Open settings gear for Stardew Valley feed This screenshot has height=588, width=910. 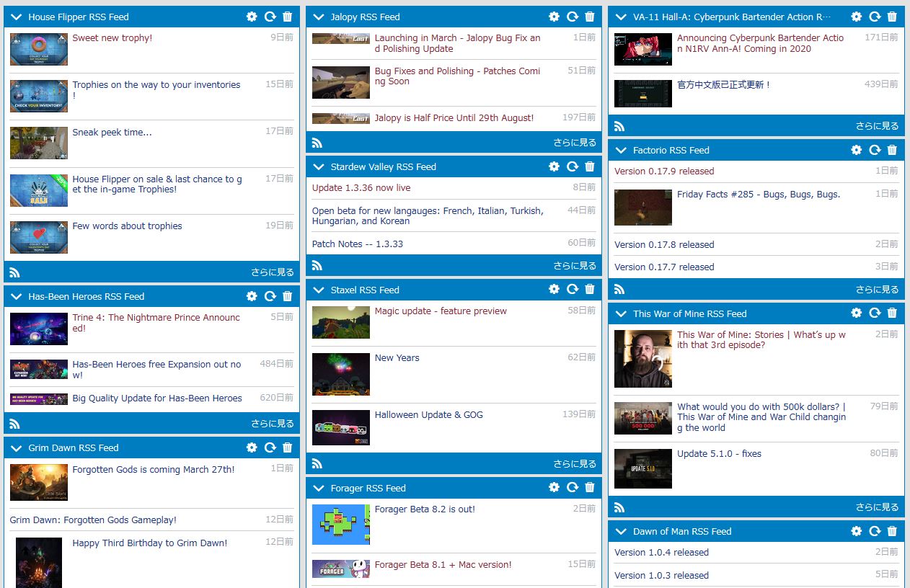tap(554, 166)
